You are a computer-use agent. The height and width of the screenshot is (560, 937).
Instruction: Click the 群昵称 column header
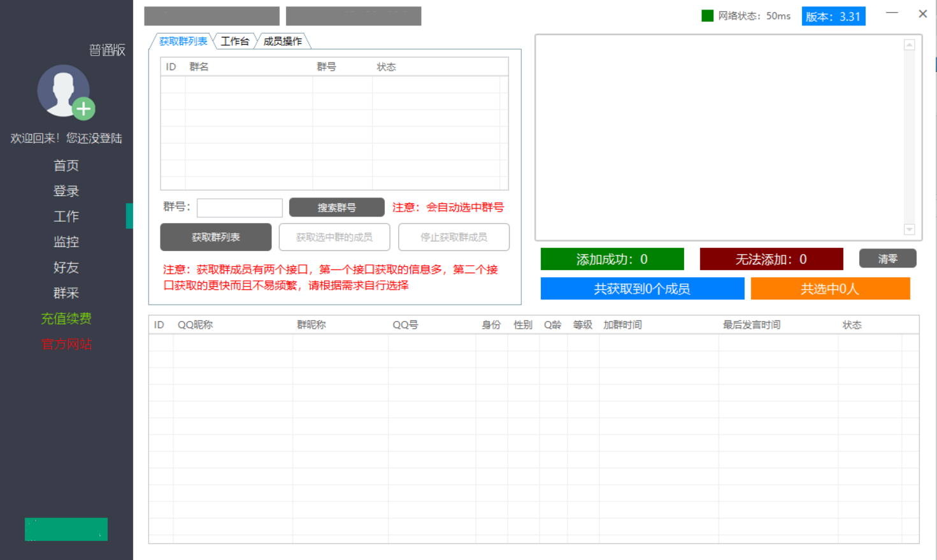click(x=311, y=325)
